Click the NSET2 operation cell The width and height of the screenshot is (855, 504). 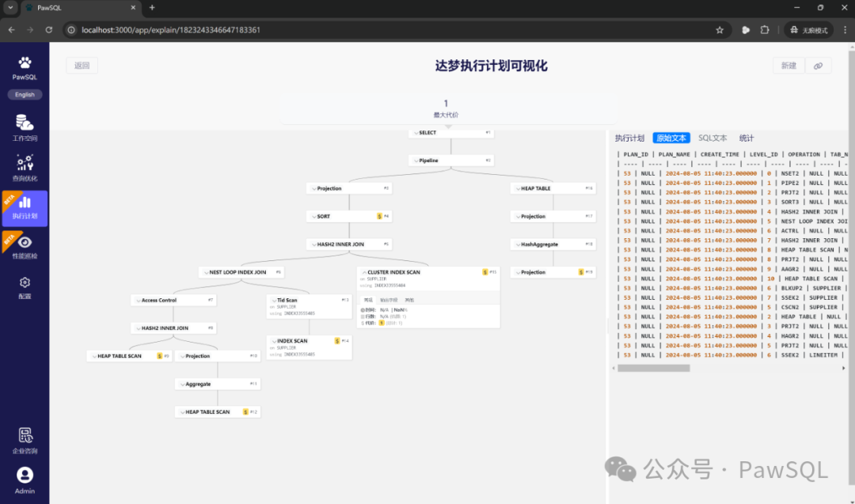(x=789, y=173)
